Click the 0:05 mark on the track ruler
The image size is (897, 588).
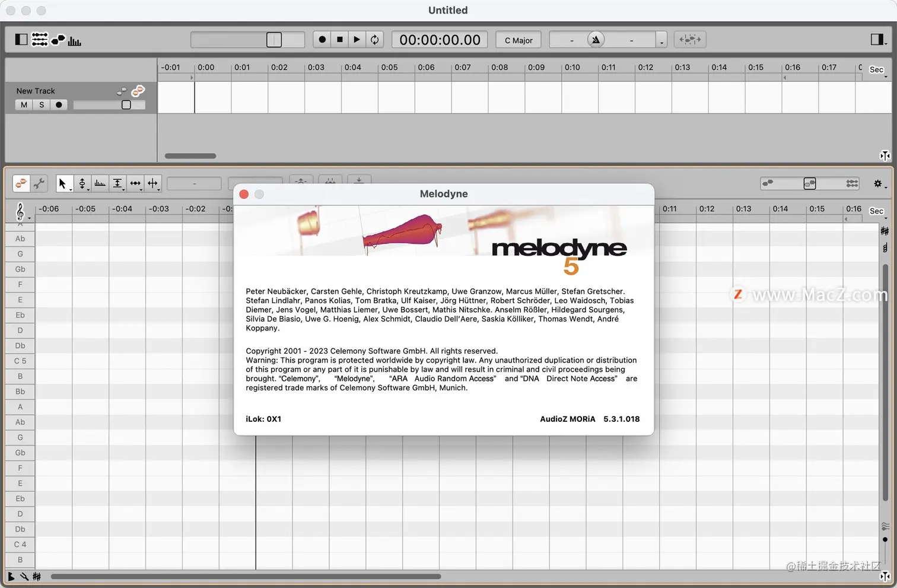[389, 68]
